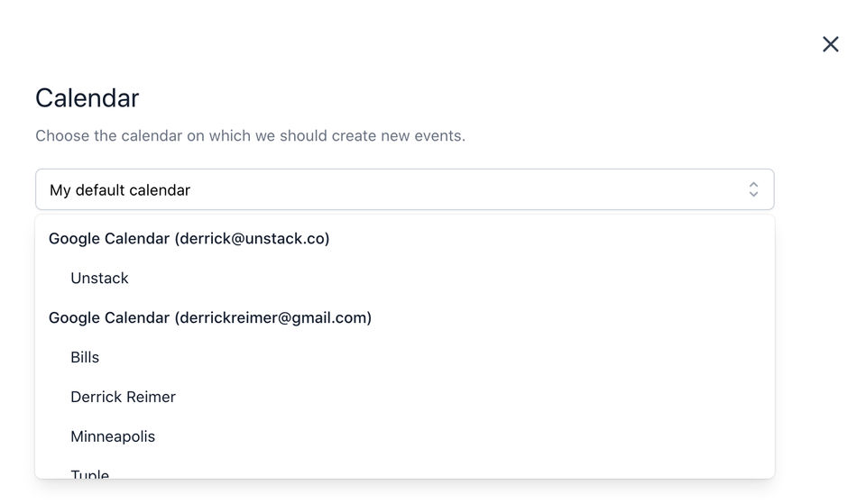Pick the Minneapolis calendar option
This screenshot has width=866, height=504.
[x=113, y=436]
